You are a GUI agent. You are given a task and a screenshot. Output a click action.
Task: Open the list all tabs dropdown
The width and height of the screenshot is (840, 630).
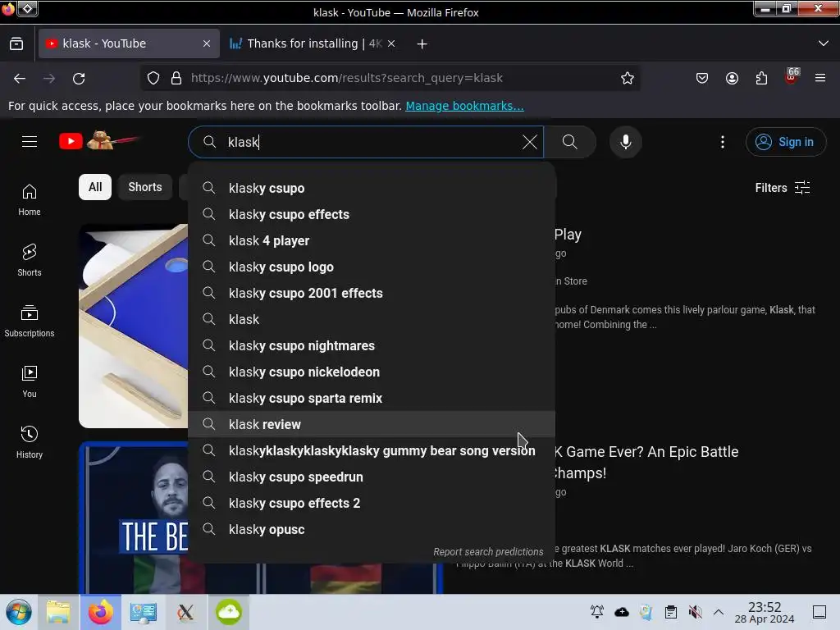pos(824,43)
